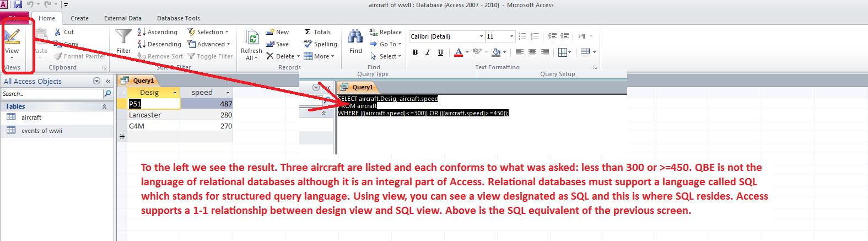
Task: Expand the Delete dropdown arrow
Action: tap(298, 56)
